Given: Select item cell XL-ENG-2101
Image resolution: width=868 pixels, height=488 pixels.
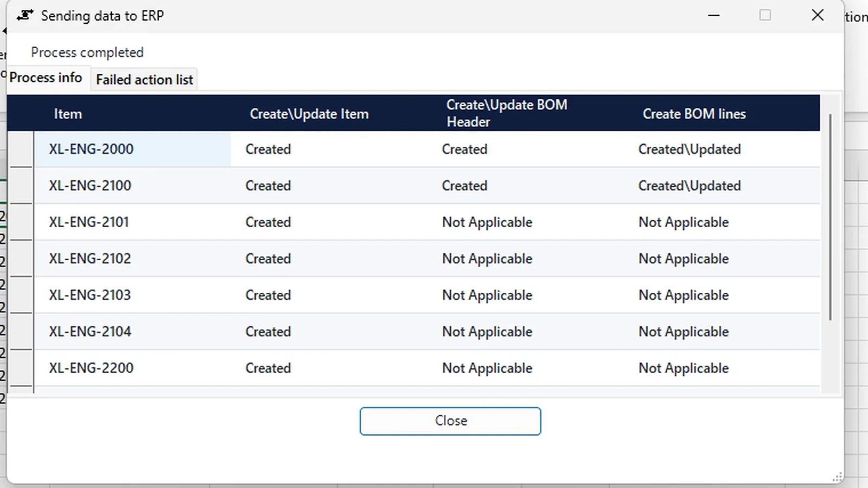Looking at the screenshot, I should pos(133,222).
